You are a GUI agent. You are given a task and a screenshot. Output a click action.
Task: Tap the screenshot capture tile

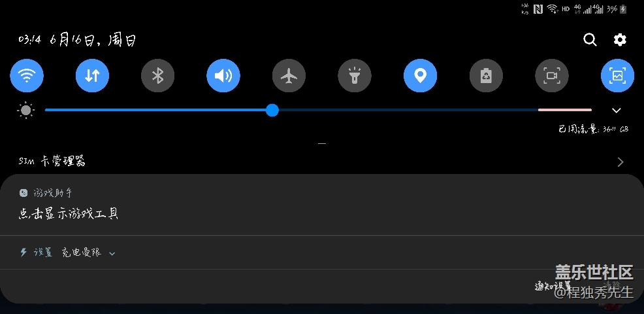click(x=618, y=76)
